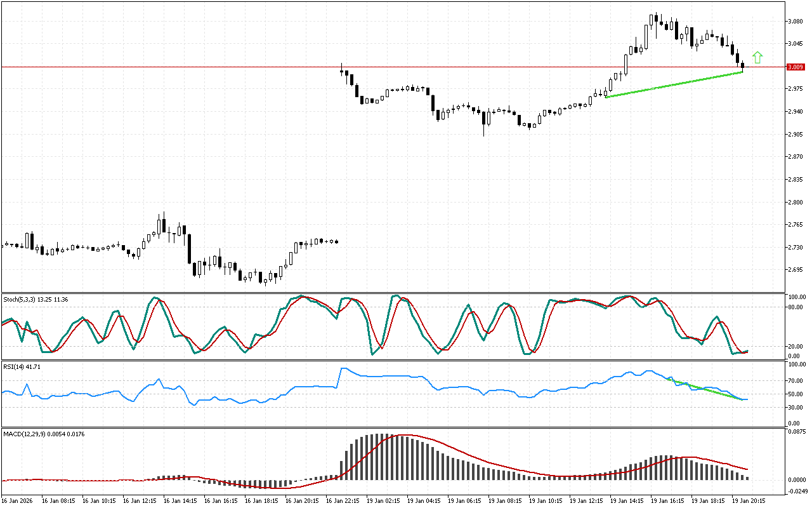Viewport: 812px width, 508px height.
Task: Click the 20.00 level on the Stochastic scale
Action: pos(796,347)
